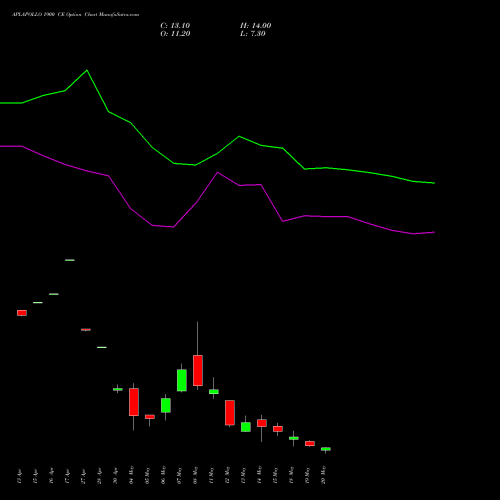Click the '27 Apr' date label
Viewport: 500px width, 500px height.
click(84, 477)
